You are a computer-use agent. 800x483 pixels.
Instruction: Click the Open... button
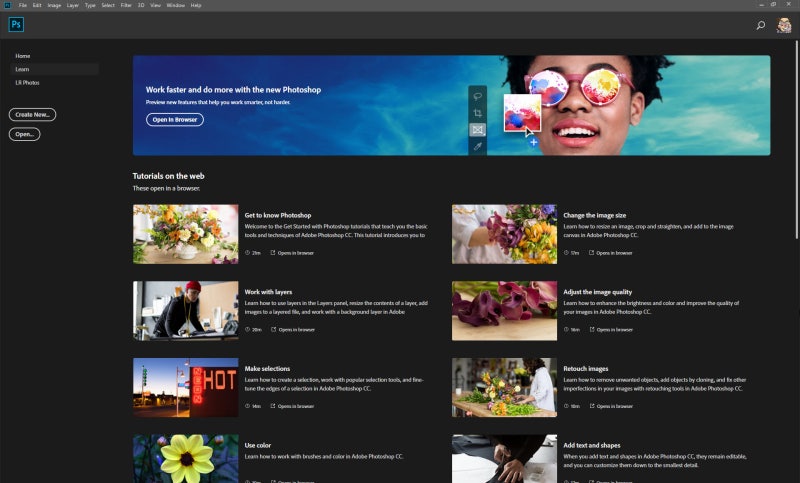pyautogui.click(x=24, y=134)
